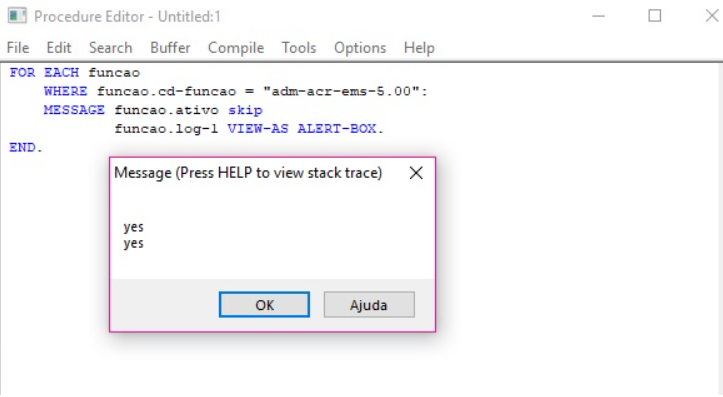Close the Procedure Editor window

[x=711, y=16]
